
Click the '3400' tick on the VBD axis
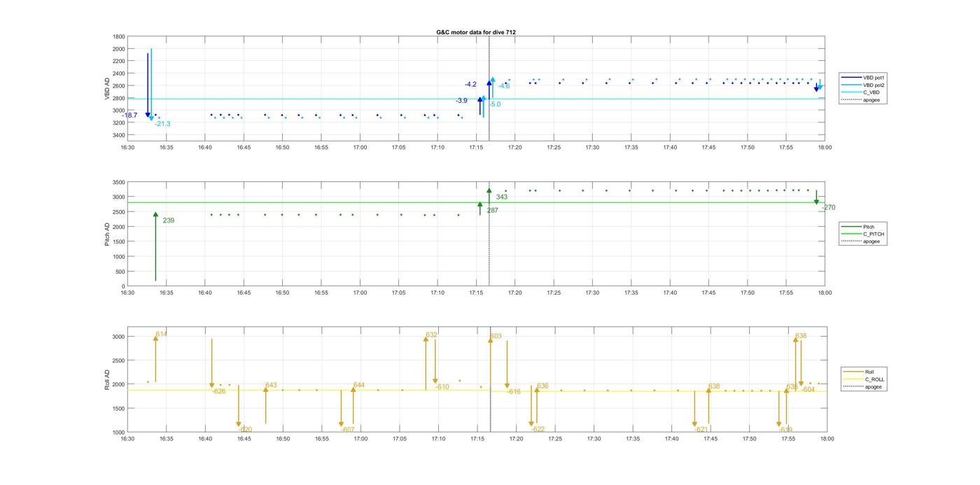point(118,134)
